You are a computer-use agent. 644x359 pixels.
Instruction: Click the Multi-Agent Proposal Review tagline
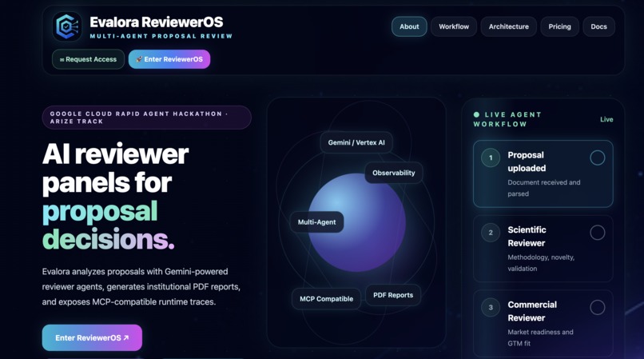point(161,36)
